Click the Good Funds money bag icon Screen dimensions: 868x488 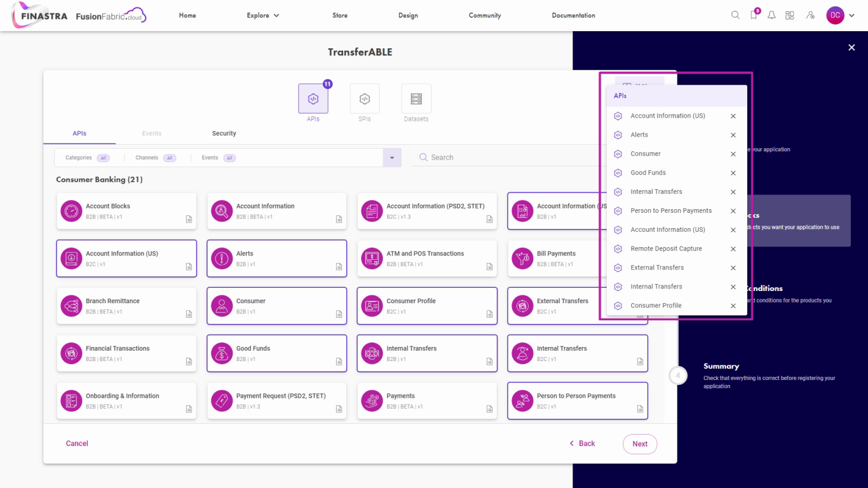[x=222, y=353]
